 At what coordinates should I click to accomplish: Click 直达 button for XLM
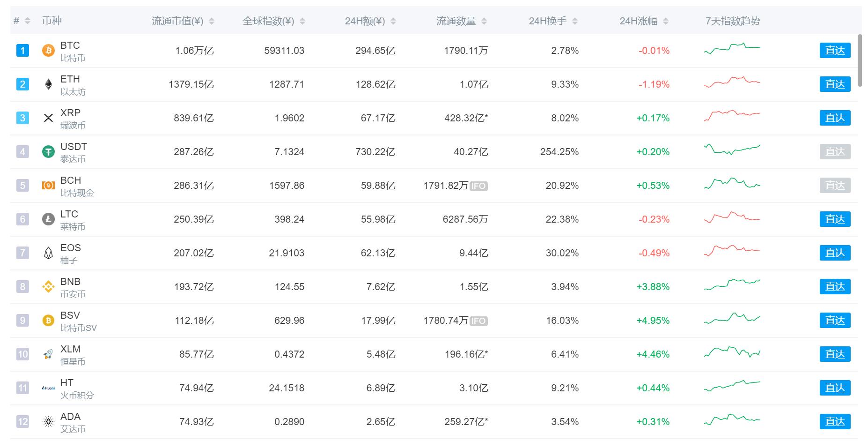click(x=835, y=354)
